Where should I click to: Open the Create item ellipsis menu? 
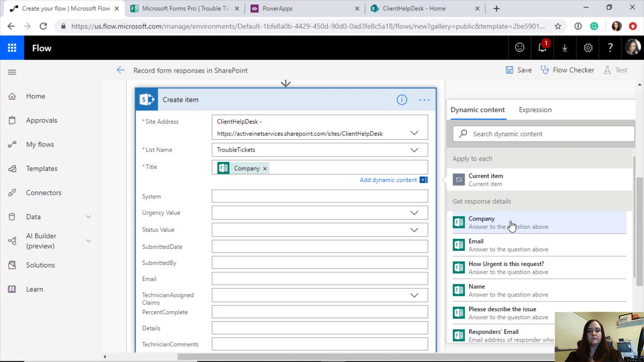(x=424, y=100)
